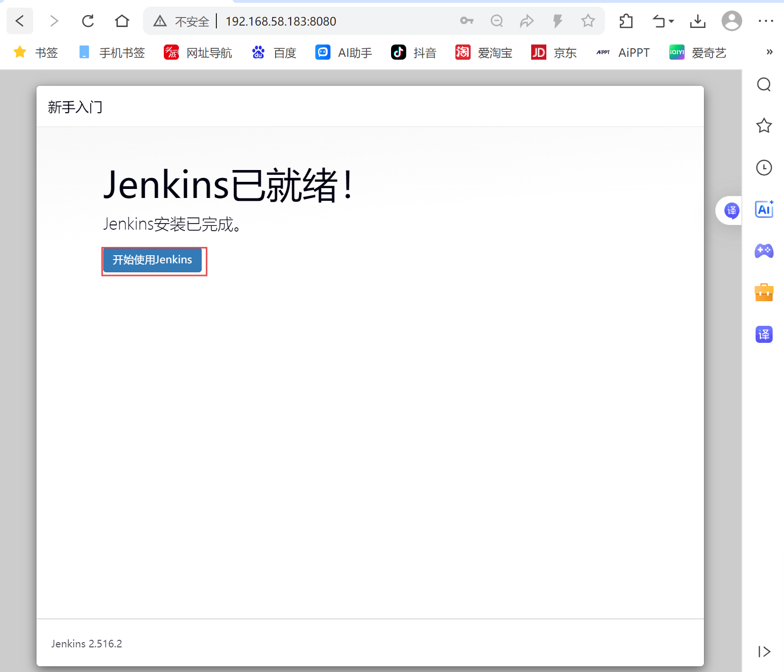
Task: Click the browser forward arrow
Action: point(54,21)
